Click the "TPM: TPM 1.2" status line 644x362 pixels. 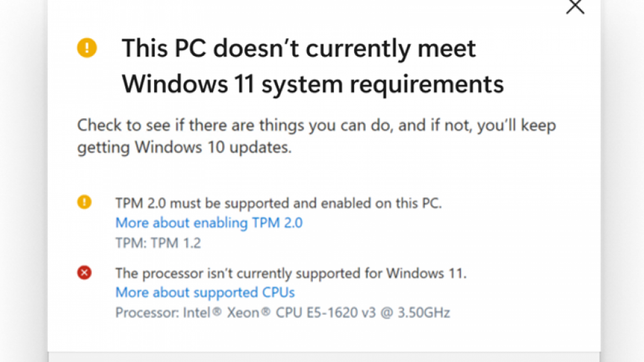coord(158,243)
